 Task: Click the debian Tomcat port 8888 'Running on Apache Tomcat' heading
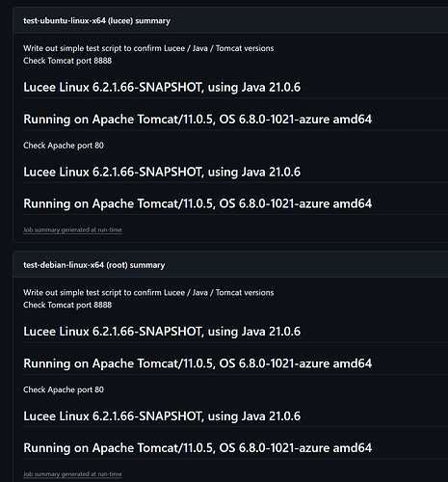tap(198, 363)
